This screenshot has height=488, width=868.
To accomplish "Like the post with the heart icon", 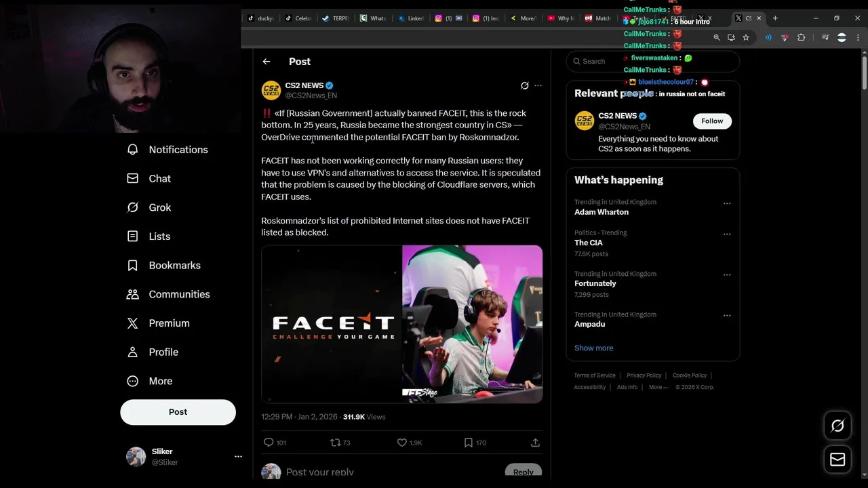I will coord(401,443).
